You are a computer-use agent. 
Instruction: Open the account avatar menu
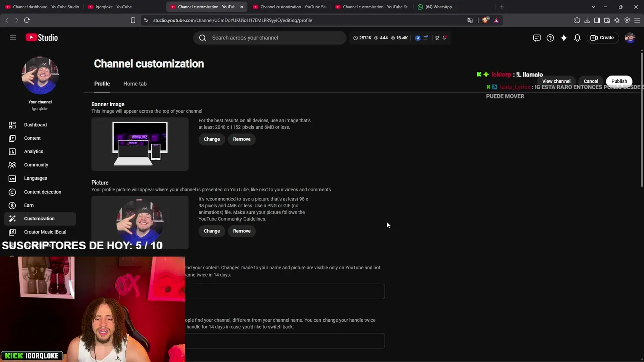pyautogui.click(x=630, y=38)
